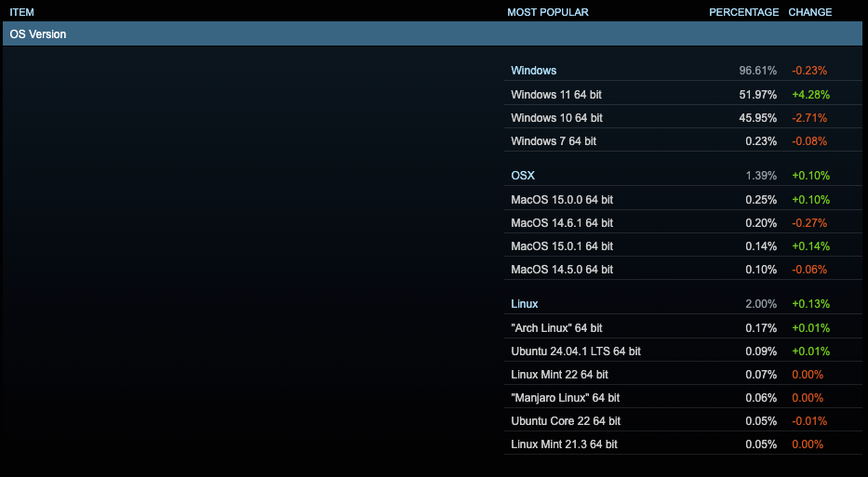Click Windows 11 change value +4.28%
Screen dimensions: 868x477
tap(811, 95)
